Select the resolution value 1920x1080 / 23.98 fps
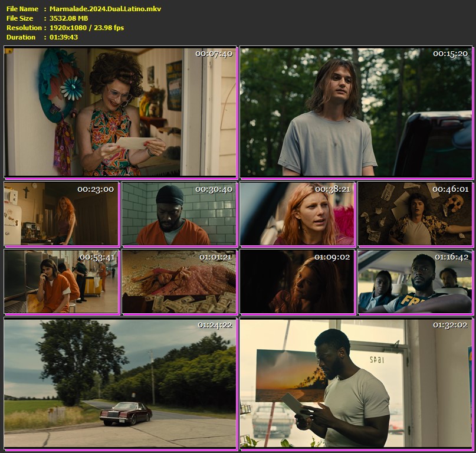Viewport: 476px width, 453px height. [x=87, y=28]
